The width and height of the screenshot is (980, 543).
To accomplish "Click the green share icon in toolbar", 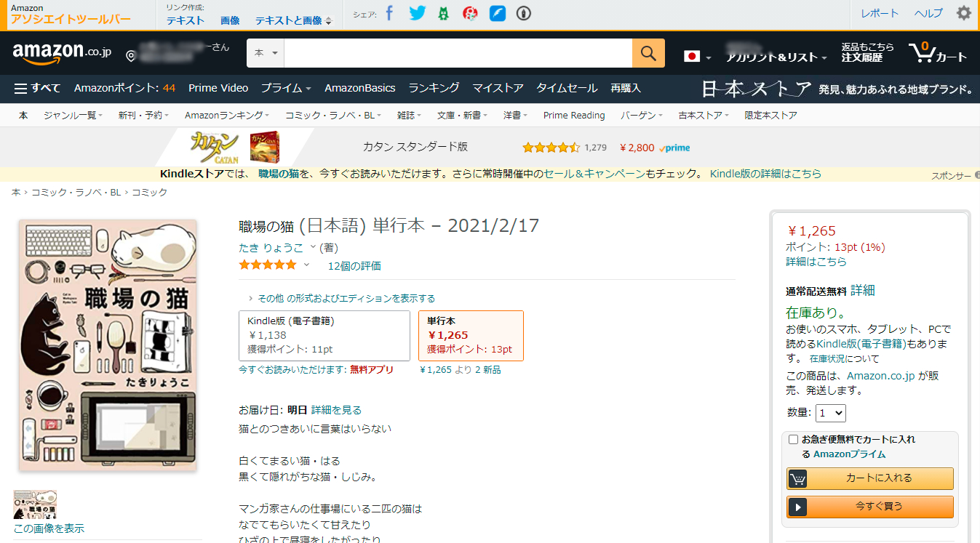I will coord(443,13).
